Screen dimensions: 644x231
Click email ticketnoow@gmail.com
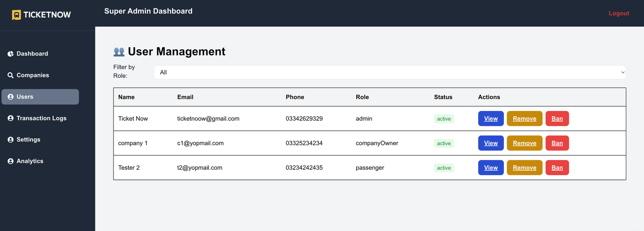[x=208, y=119]
